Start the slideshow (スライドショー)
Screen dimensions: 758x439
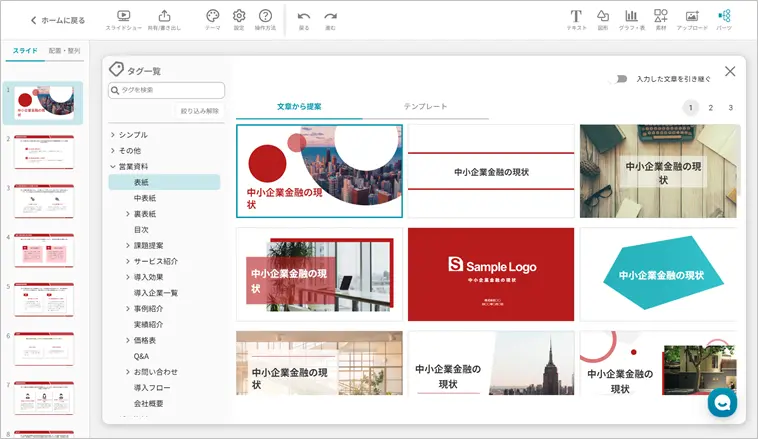124,20
